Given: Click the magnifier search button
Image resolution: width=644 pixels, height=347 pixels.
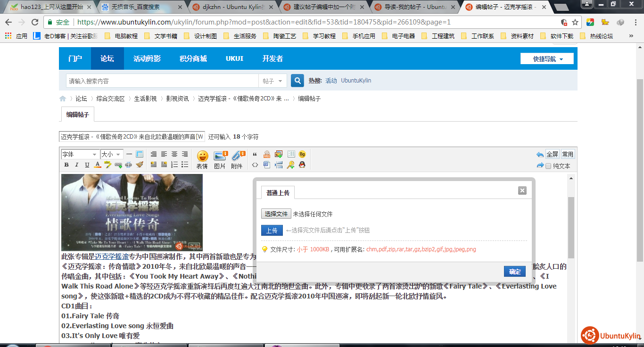Looking at the screenshot, I should [297, 81].
